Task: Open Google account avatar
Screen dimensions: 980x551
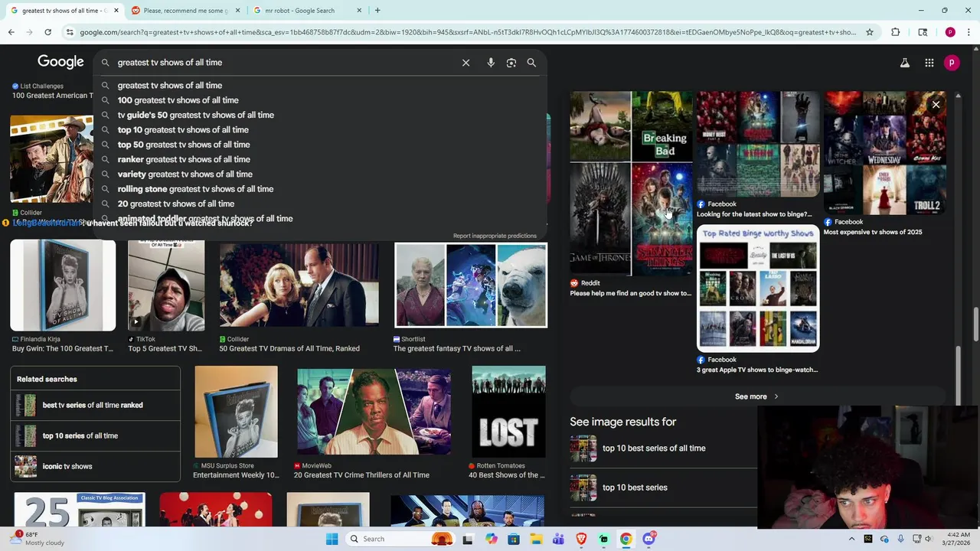Action: (952, 63)
